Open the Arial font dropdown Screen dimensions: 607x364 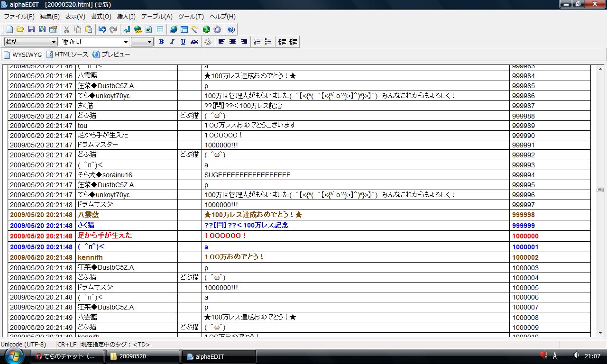[95, 42]
